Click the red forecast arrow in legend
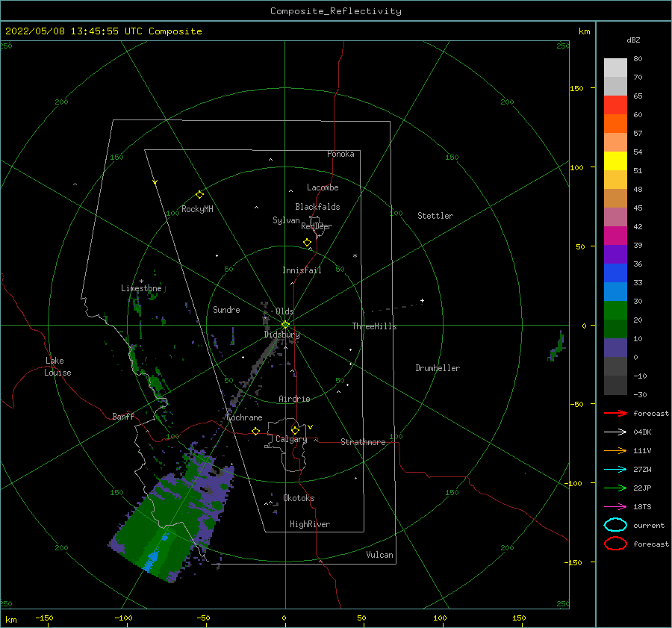The height and width of the screenshot is (628, 672). click(x=615, y=413)
